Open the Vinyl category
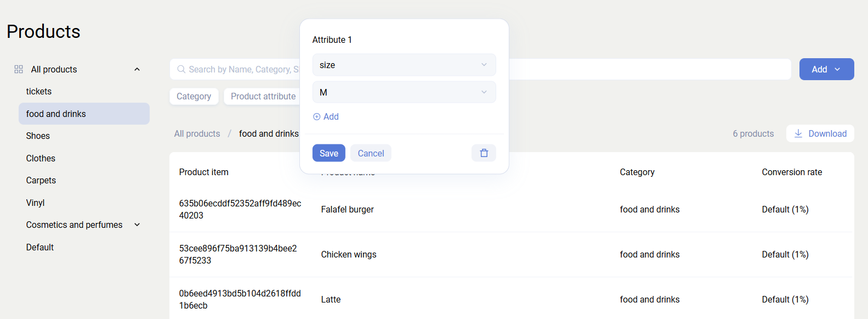 point(36,203)
